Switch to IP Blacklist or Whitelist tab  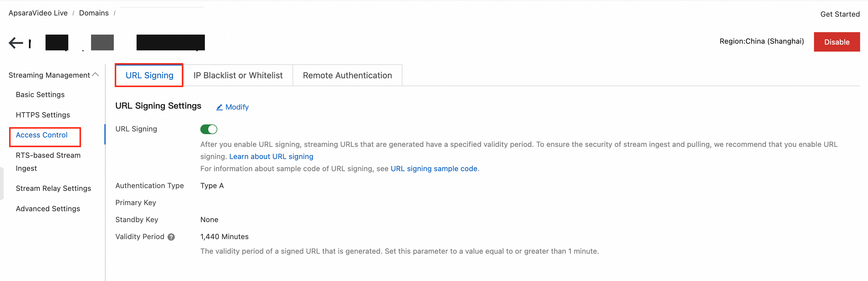point(238,75)
